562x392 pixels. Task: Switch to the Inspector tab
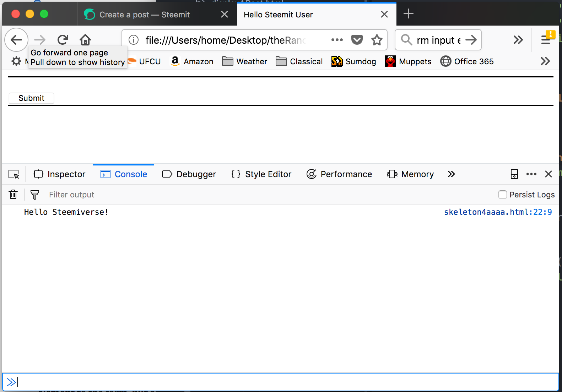[x=59, y=174]
